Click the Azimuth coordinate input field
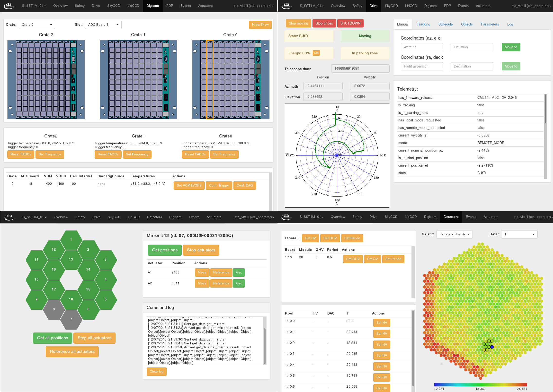The width and height of the screenshot is (553, 392). point(422,47)
